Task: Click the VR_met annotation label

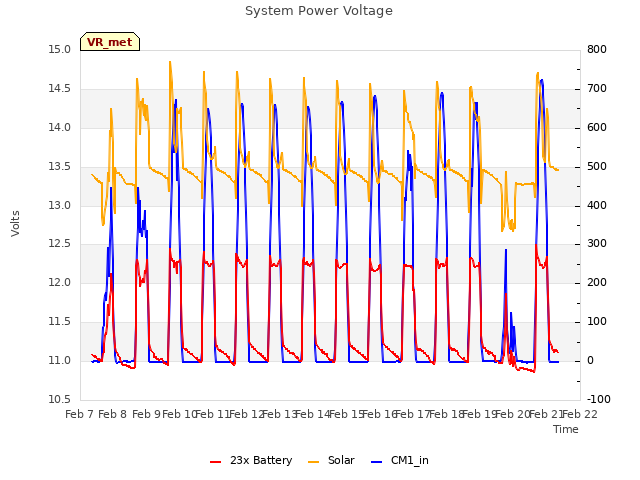Action: pyautogui.click(x=110, y=42)
